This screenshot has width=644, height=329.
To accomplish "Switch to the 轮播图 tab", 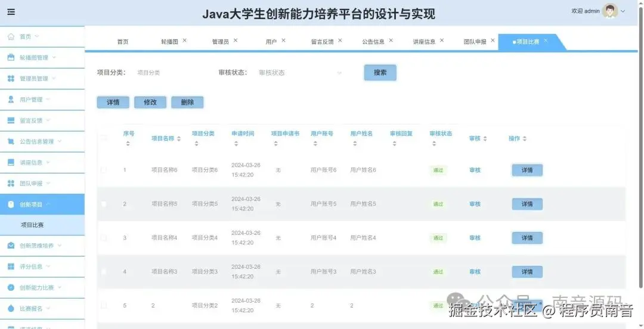I will (x=169, y=42).
